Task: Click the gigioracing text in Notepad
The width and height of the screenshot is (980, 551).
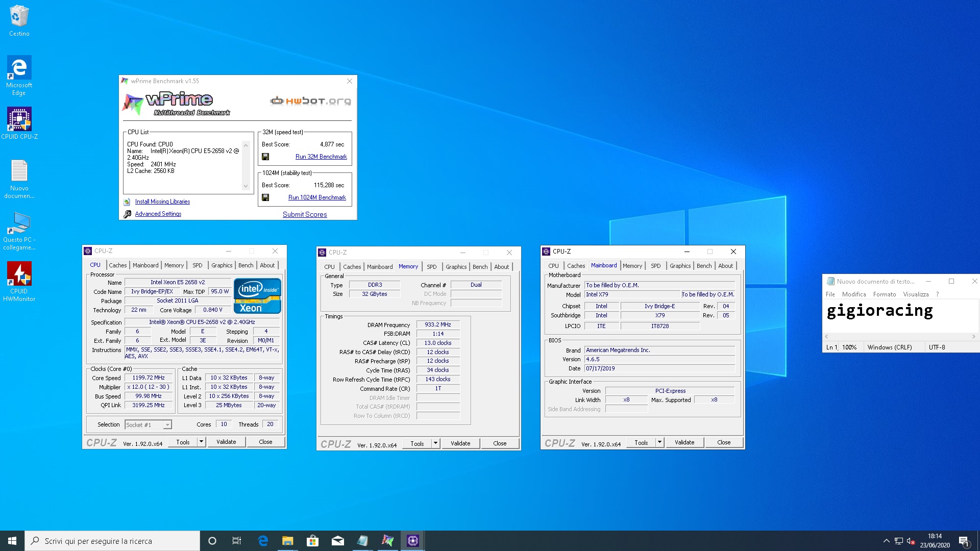Action: click(x=880, y=311)
